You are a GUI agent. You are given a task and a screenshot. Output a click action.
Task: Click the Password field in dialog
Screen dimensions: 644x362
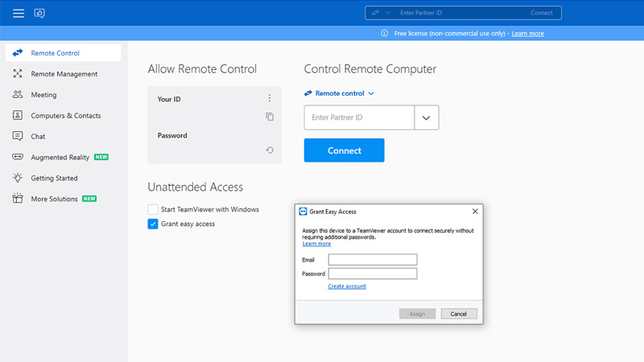coord(373,274)
